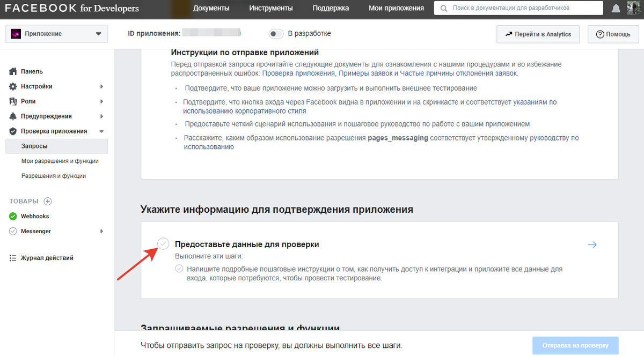Click the check circle icon beside Messenger
This screenshot has height=357, width=644.
(13, 232)
